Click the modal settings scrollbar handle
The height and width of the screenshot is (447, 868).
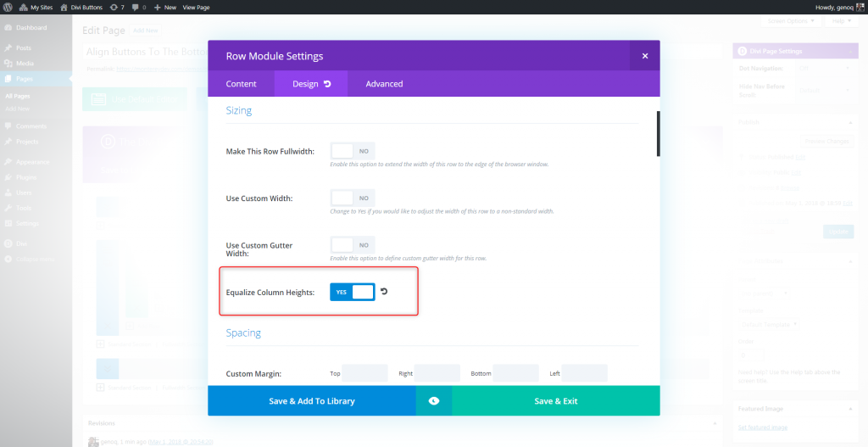pos(658,133)
